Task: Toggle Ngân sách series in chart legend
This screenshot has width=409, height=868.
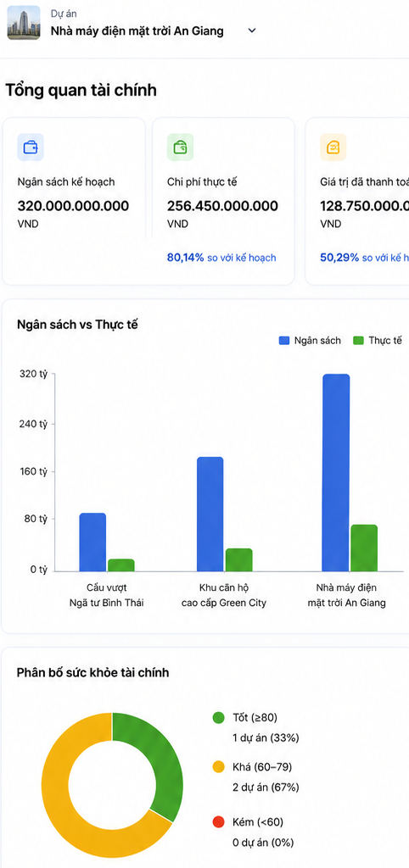Action: 310,341
